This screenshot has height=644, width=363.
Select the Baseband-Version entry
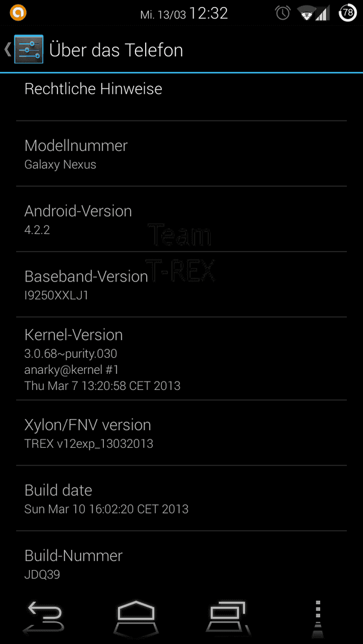pyautogui.click(x=181, y=284)
